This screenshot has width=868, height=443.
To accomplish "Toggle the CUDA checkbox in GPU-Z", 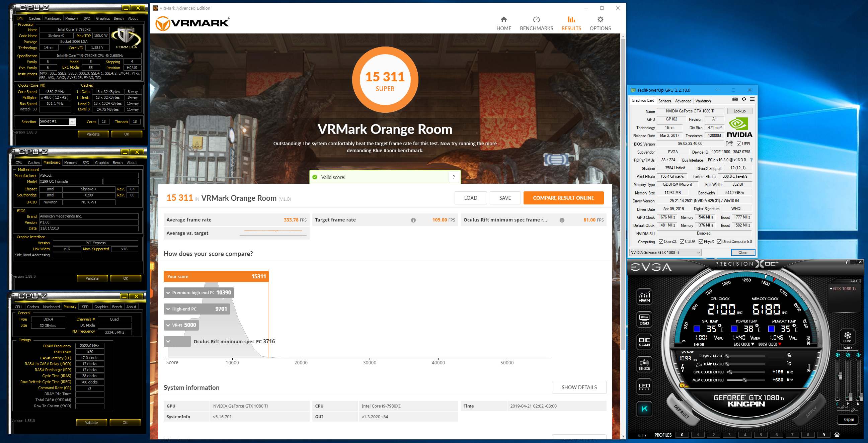I will (x=682, y=242).
